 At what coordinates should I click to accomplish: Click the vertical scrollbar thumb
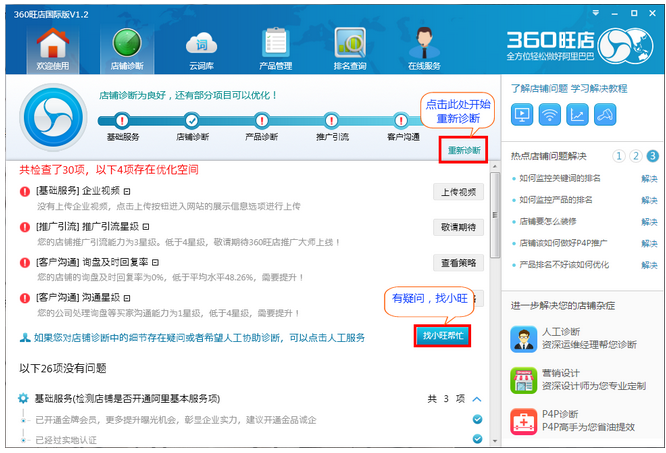coord(494,214)
